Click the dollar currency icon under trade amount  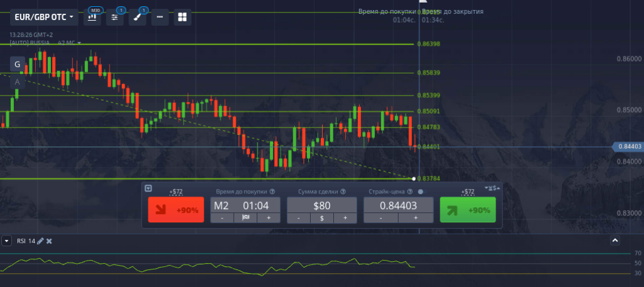pyautogui.click(x=321, y=218)
